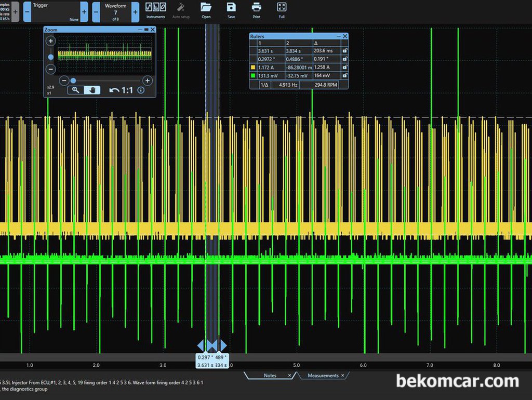Toggle the lock for the time ruler row
The height and width of the screenshot is (400, 532).
click(345, 51)
